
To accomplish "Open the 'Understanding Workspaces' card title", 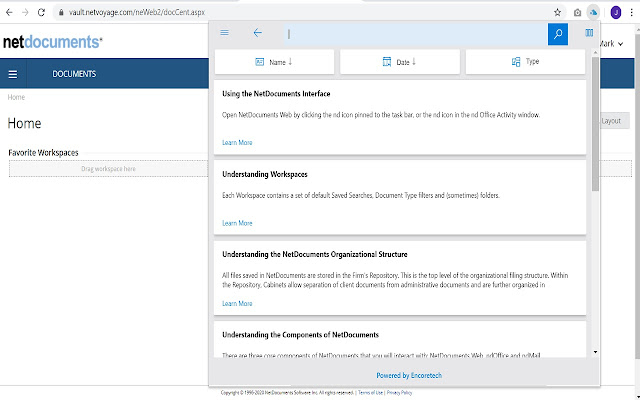I will point(265,174).
